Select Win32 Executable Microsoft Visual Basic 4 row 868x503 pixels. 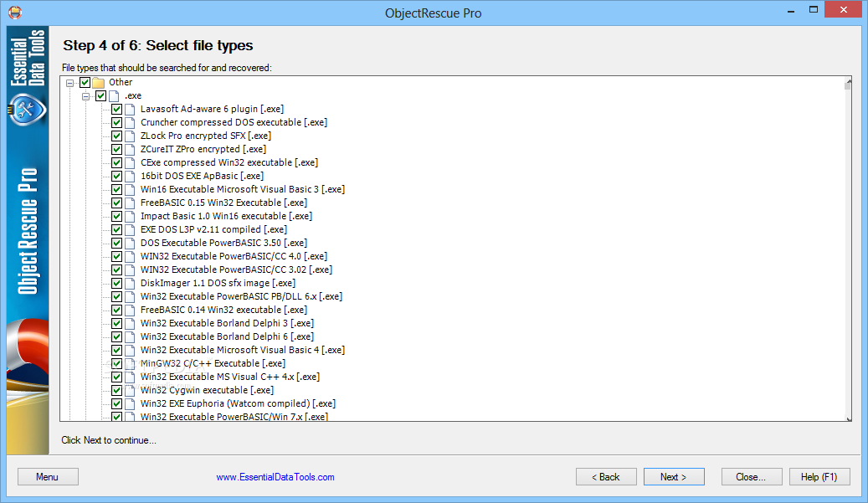(x=243, y=351)
